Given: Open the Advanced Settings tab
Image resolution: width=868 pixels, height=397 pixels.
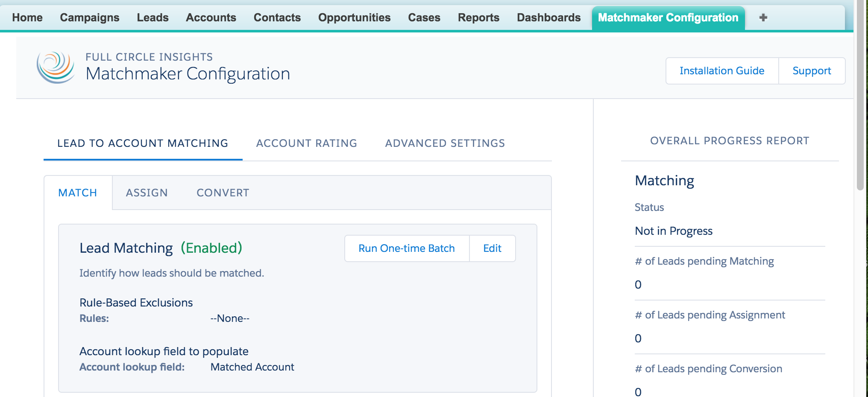Looking at the screenshot, I should click(x=445, y=143).
